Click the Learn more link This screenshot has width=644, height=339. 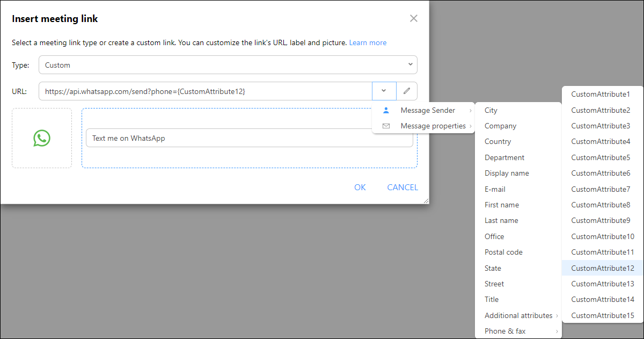tap(368, 42)
